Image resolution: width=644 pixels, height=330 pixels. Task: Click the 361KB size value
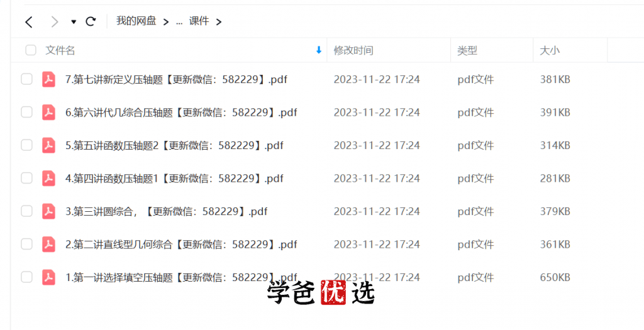click(555, 245)
